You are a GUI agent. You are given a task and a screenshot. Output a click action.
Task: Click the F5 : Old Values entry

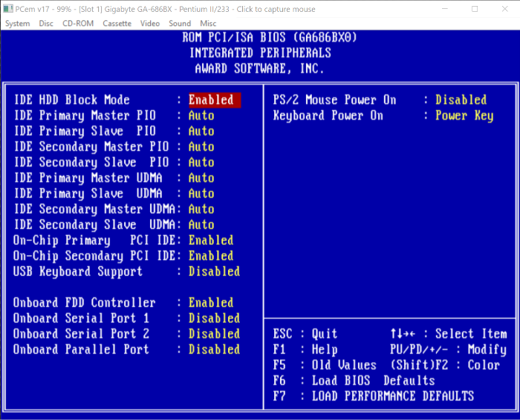(325, 365)
